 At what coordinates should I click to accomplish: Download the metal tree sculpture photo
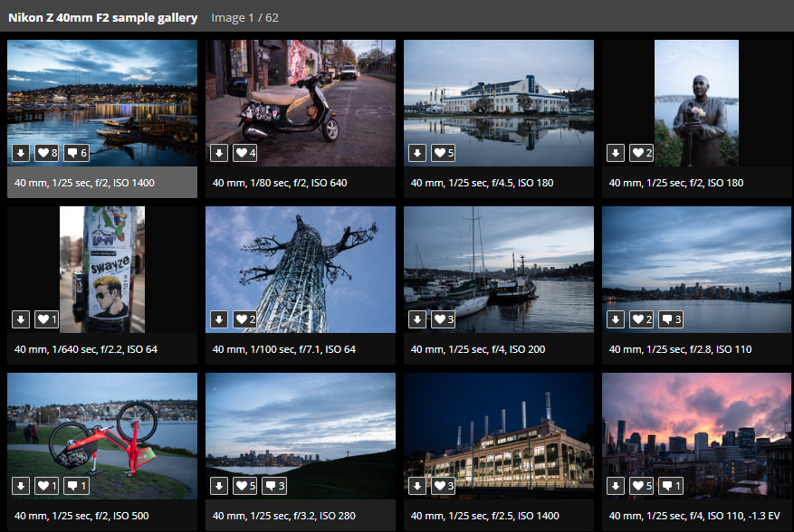(x=219, y=318)
